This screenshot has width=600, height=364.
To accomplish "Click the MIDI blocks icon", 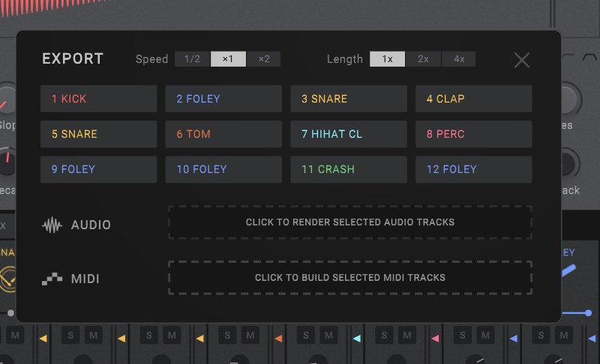I will click(52, 279).
